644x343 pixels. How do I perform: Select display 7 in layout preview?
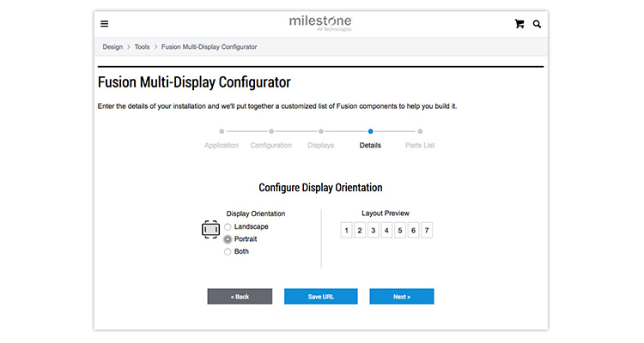[x=427, y=230]
